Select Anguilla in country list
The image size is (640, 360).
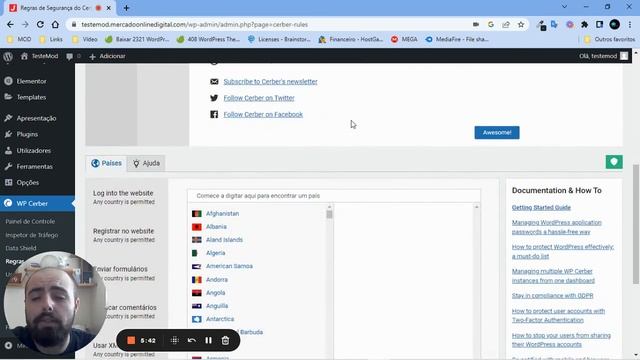pos(217,306)
